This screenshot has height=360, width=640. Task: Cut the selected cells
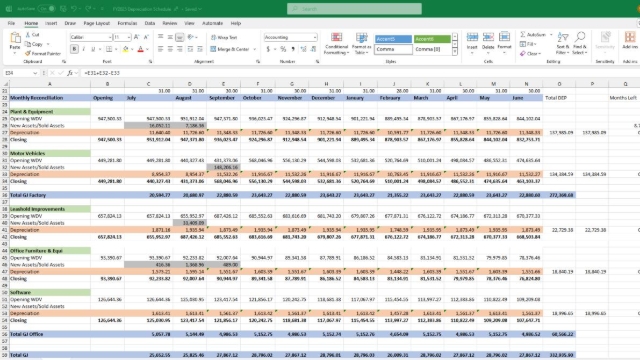point(33,35)
